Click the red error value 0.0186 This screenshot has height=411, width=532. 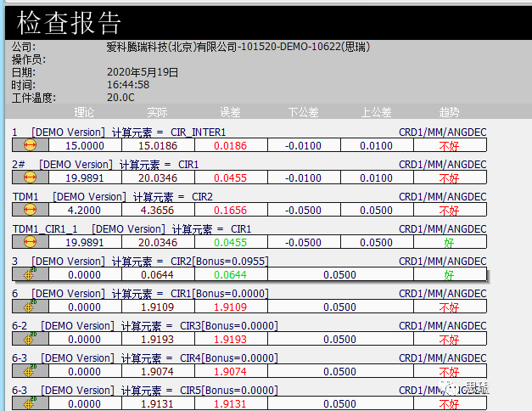230,145
